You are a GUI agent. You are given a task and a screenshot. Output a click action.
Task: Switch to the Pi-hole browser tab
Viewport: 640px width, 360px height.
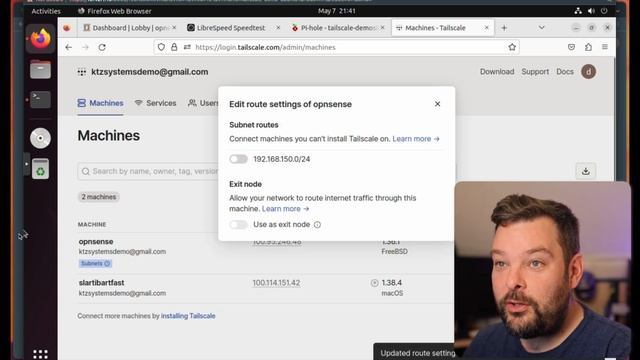click(338, 28)
